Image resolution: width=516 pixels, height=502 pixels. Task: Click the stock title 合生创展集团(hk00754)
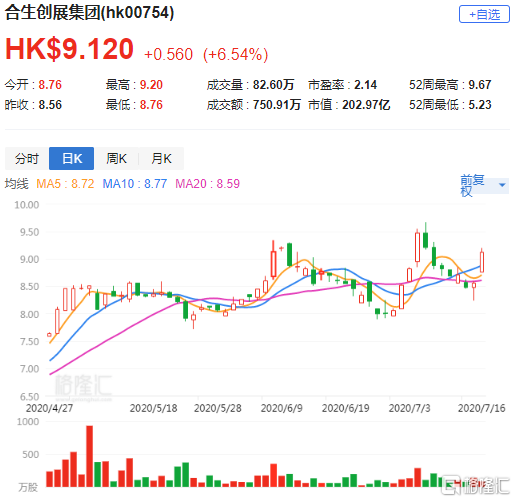click(x=89, y=13)
